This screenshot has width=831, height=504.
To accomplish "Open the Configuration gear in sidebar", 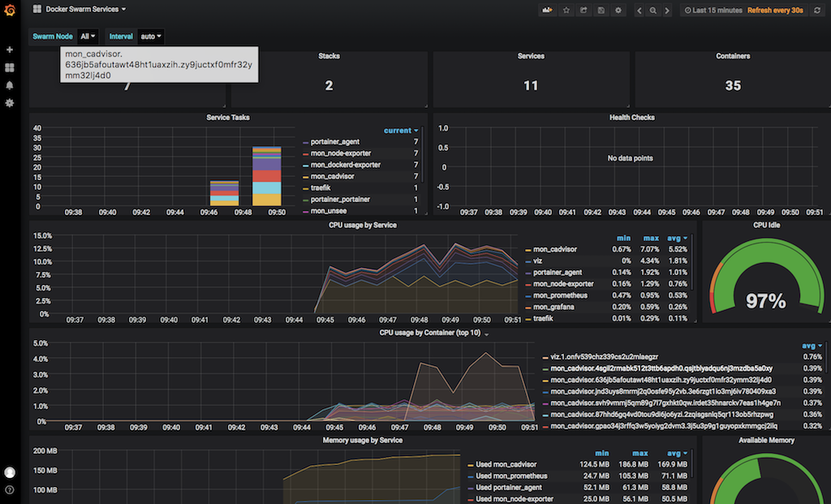I will click(10, 103).
